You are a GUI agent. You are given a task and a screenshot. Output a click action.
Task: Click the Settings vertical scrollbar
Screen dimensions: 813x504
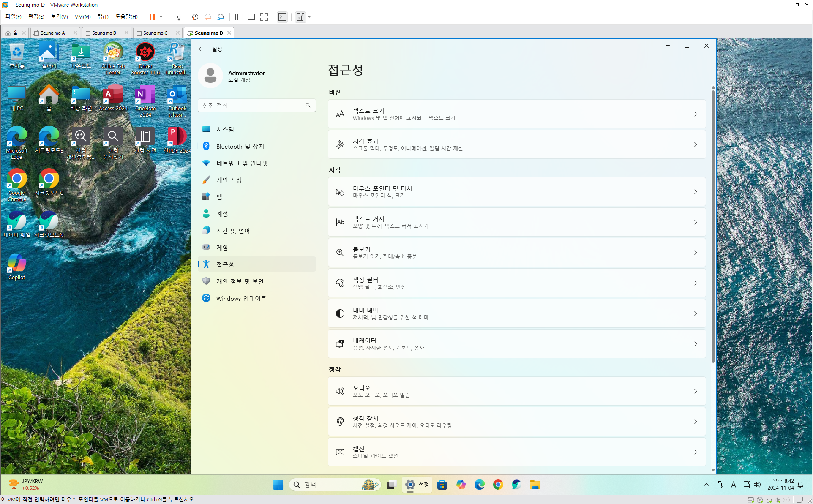click(713, 224)
